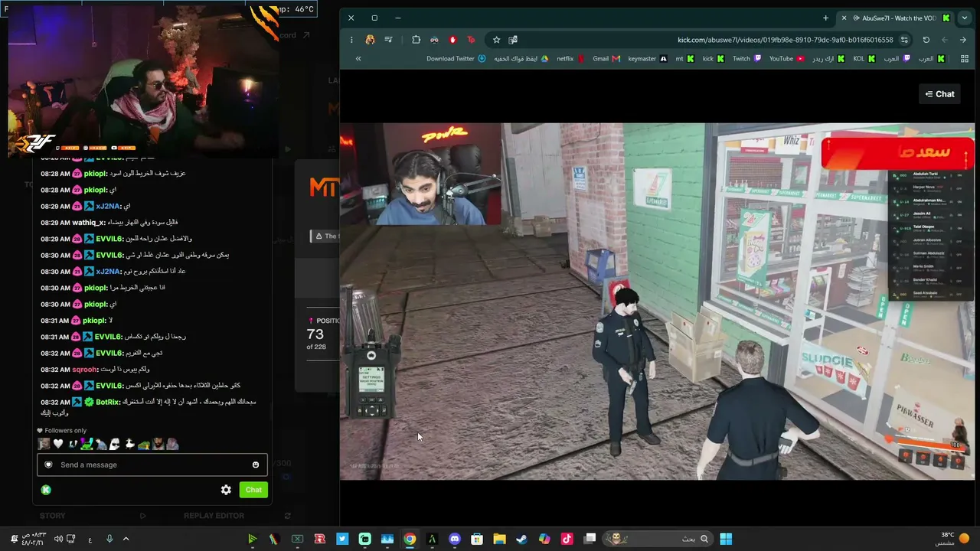Viewport: 980px width, 551px height.
Task: Click microphone icon in system tray
Action: 109,539
